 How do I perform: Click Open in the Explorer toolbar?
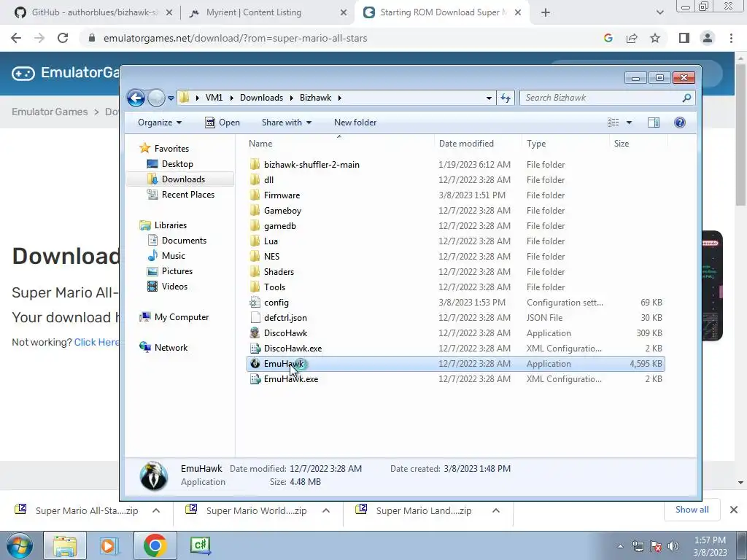click(222, 122)
